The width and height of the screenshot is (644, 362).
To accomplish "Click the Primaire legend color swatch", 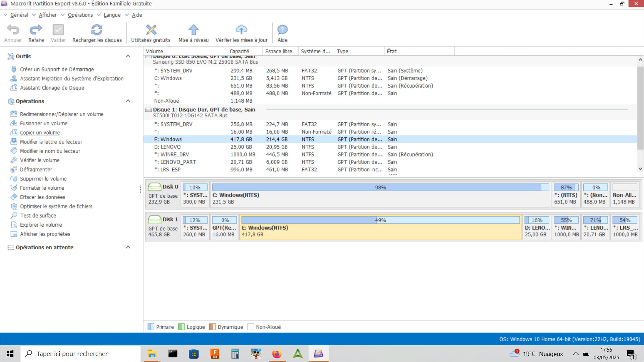I will [151, 327].
